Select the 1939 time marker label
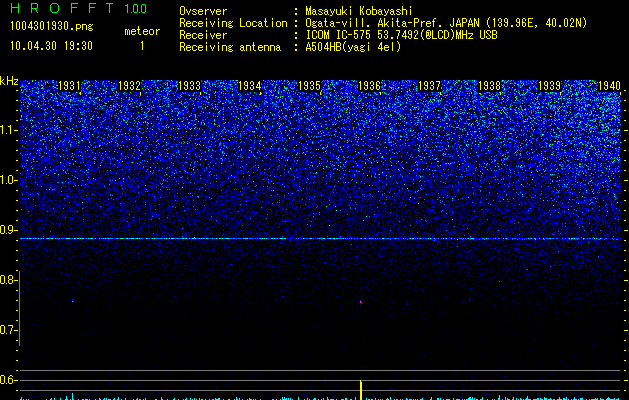Viewport: 629px width, 400px height. [x=549, y=86]
